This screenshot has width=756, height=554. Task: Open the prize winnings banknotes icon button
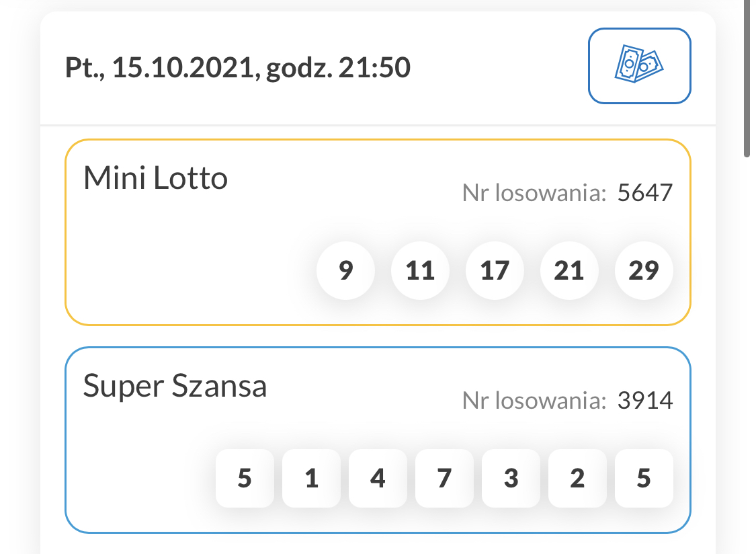tap(639, 66)
